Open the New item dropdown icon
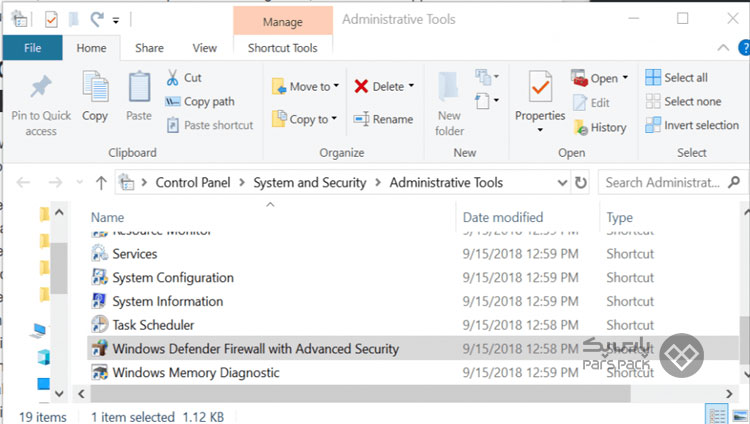The width and height of the screenshot is (750, 424). click(x=487, y=77)
